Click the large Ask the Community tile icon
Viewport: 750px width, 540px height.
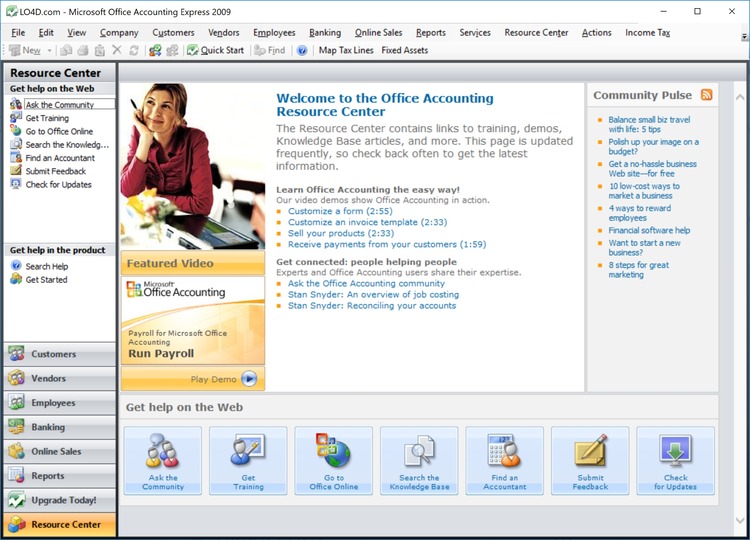(x=163, y=451)
